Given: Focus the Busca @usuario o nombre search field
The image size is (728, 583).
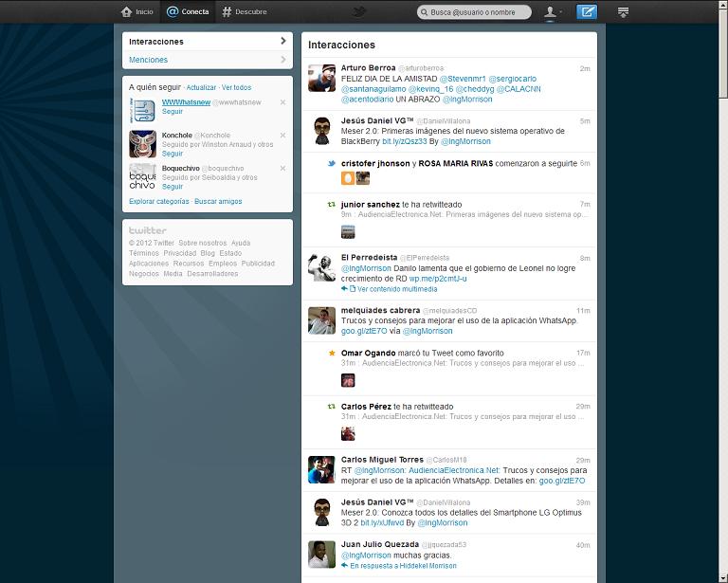Looking at the screenshot, I should [474, 11].
